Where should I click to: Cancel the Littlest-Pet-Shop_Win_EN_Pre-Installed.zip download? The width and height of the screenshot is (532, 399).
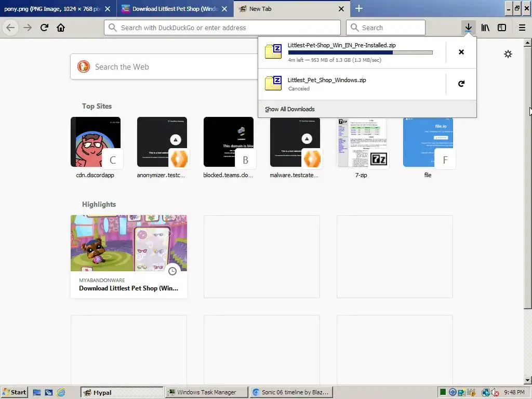[x=461, y=52]
